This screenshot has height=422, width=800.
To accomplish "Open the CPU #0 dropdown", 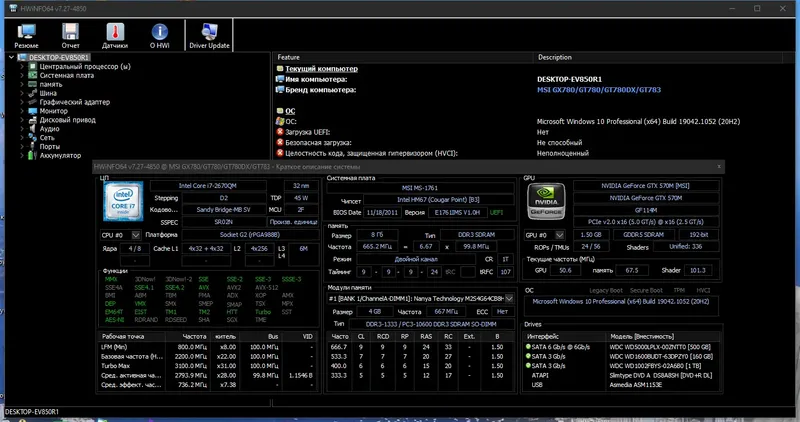I will [136, 235].
